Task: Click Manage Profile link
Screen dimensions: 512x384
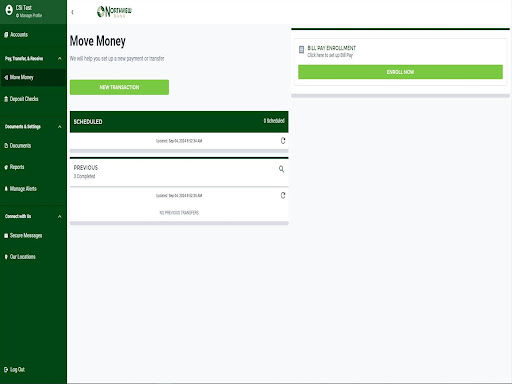Action: pos(29,15)
